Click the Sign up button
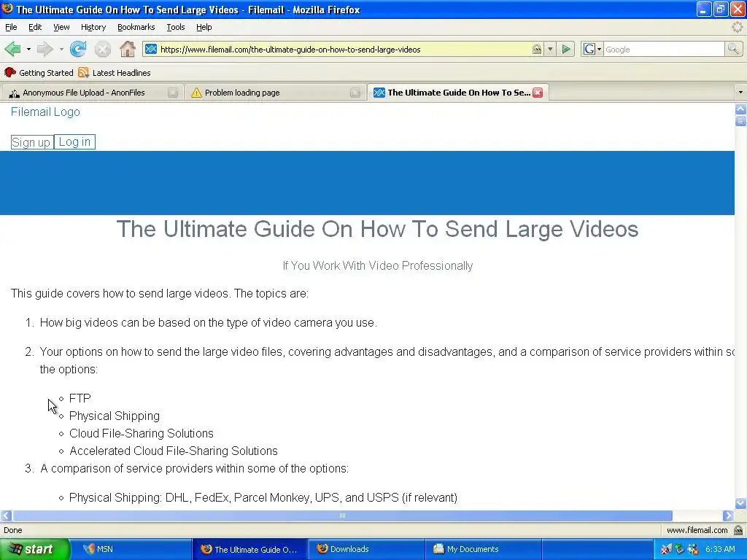 (31, 142)
